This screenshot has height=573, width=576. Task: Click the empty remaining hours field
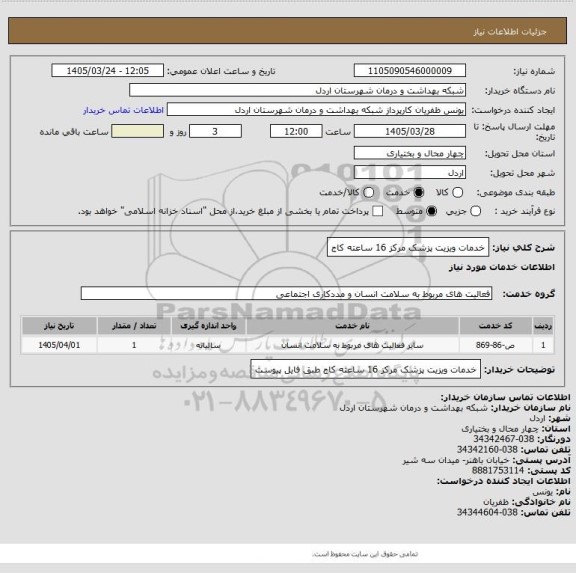pos(137,131)
